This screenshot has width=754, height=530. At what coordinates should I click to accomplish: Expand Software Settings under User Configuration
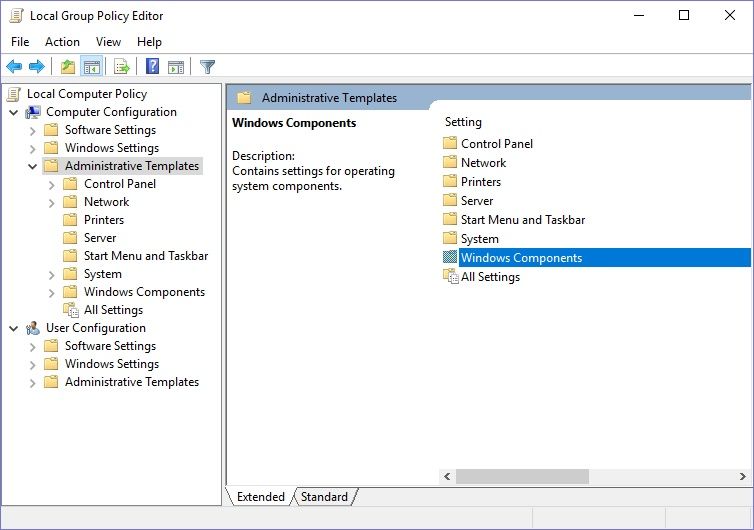pos(33,347)
